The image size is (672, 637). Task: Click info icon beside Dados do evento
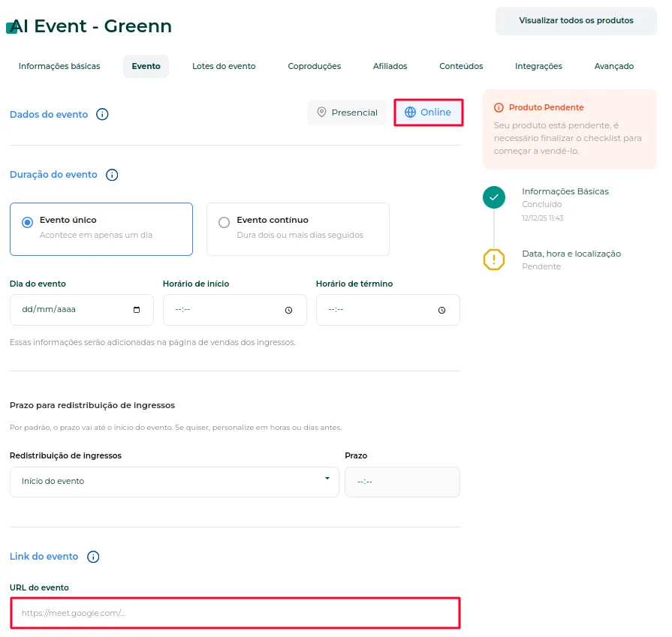coord(102,114)
